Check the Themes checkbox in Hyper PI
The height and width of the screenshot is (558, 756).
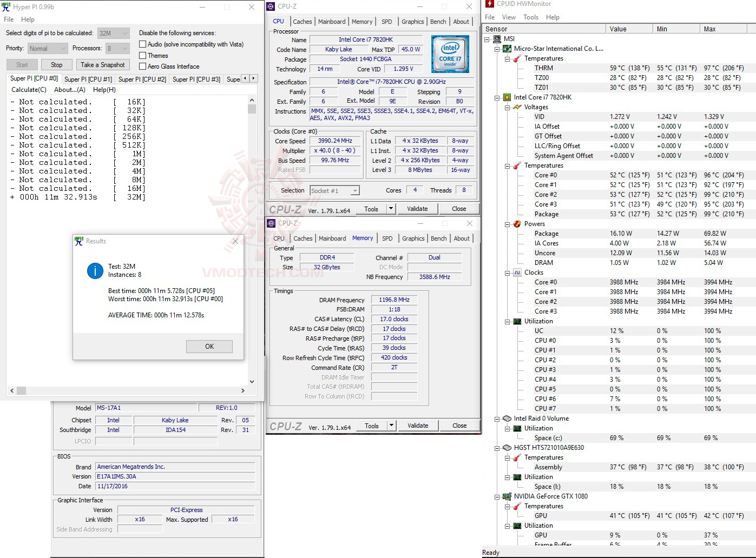coord(142,55)
